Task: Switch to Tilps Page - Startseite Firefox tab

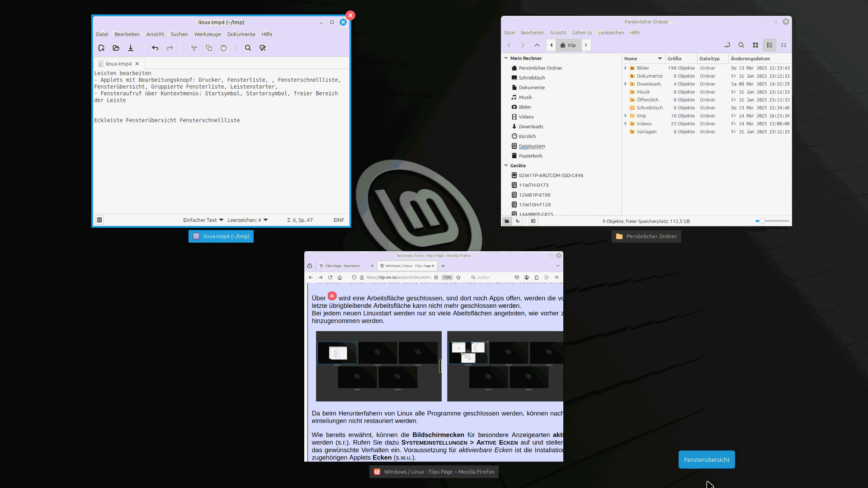Action: tap(342, 266)
